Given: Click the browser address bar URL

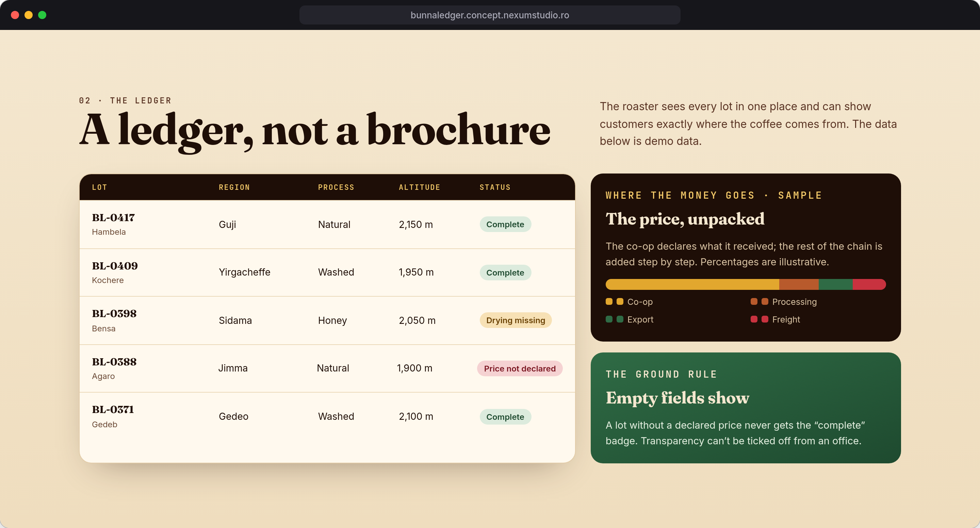Looking at the screenshot, I should 490,15.
